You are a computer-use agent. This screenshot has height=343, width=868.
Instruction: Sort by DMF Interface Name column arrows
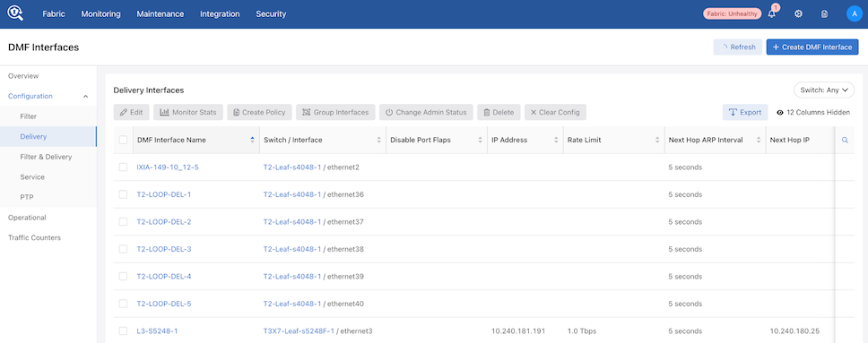pos(253,141)
